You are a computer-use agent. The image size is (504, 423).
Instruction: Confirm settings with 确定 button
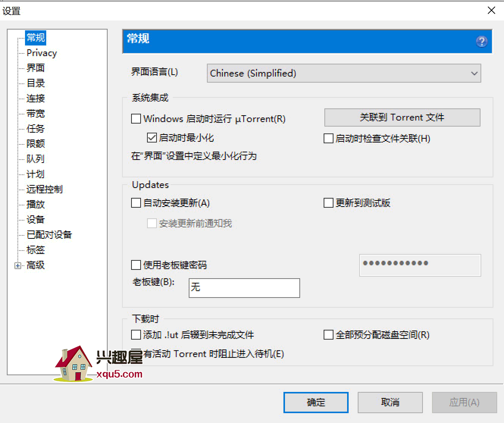(316, 402)
